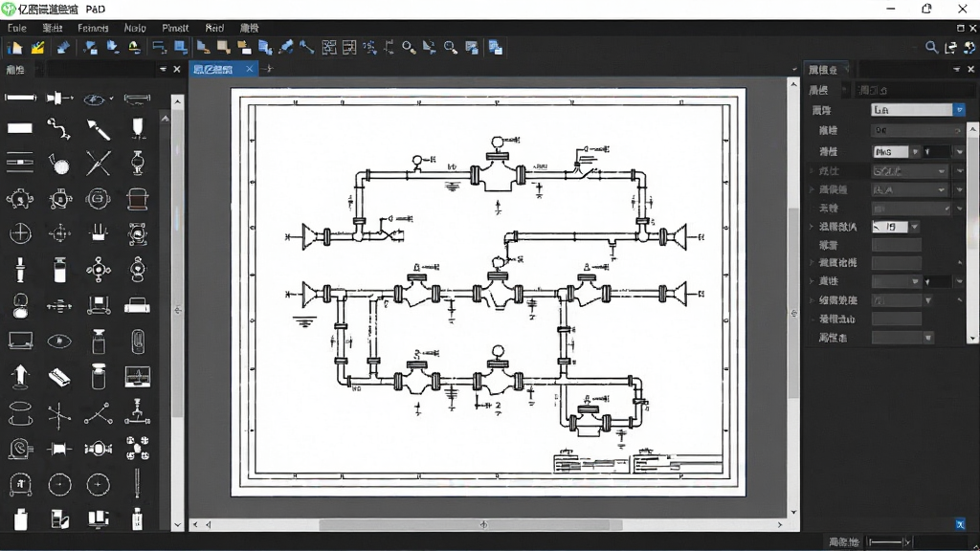Select the squiggly line symbol in palette
This screenshot has height=551, width=980.
59,129
